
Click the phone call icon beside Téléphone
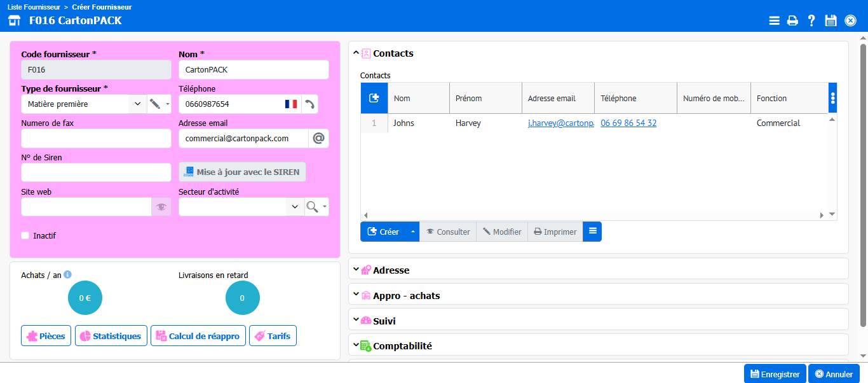point(309,104)
